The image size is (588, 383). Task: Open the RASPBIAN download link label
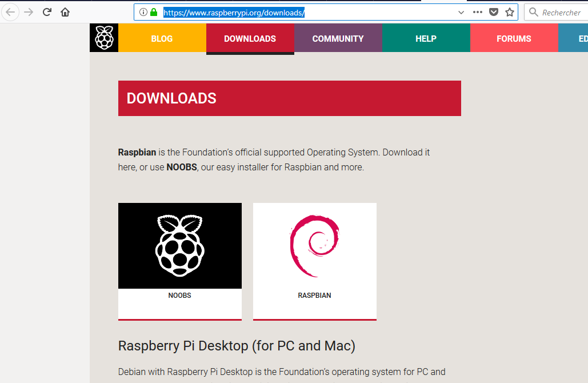(x=315, y=295)
